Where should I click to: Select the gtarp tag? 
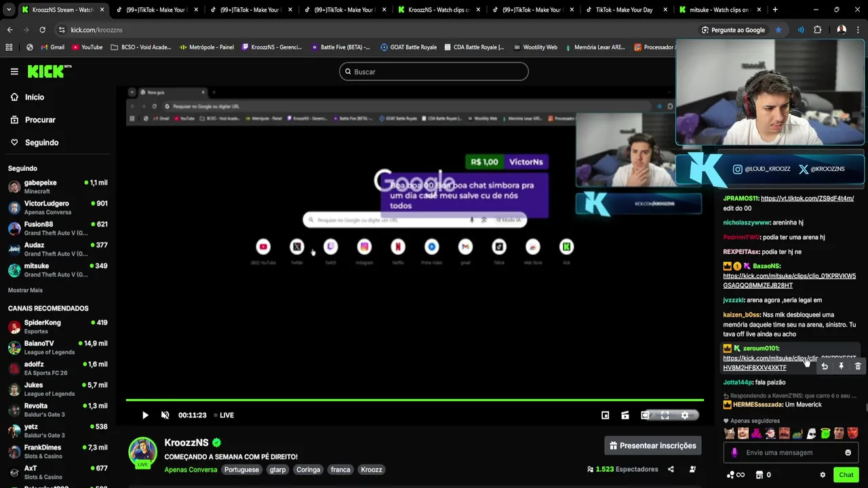277,470
